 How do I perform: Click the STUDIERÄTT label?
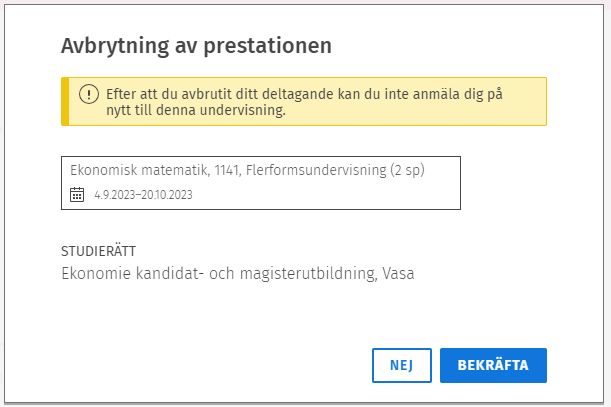pyautogui.click(x=98, y=250)
